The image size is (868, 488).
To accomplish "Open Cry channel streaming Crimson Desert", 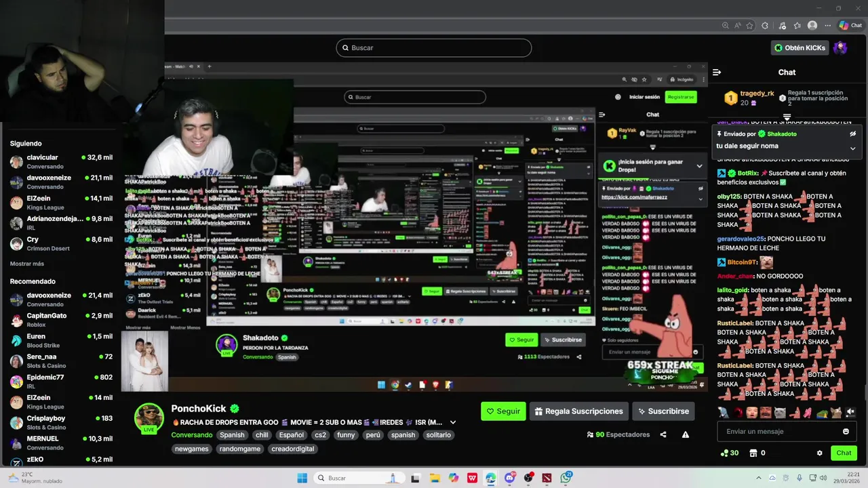I will (x=61, y=243).
